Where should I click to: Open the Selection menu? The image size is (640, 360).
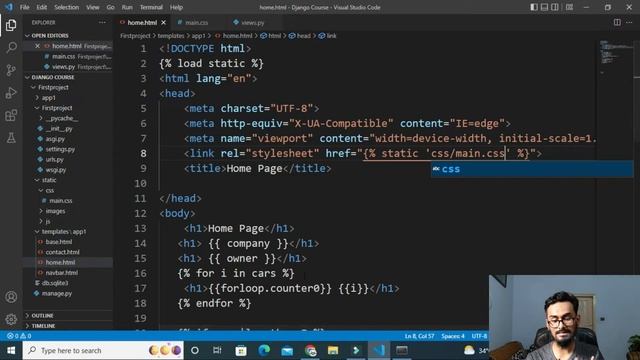(x=67, y=7)
